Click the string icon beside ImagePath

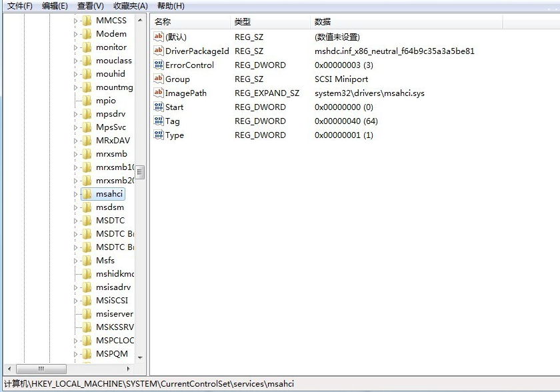pyautogui.click(x=159, y=93)
